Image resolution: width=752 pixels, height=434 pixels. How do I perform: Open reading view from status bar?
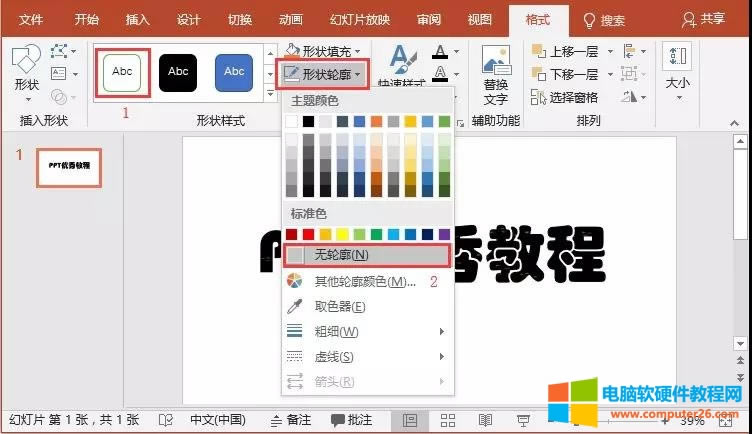pos(486,419)
